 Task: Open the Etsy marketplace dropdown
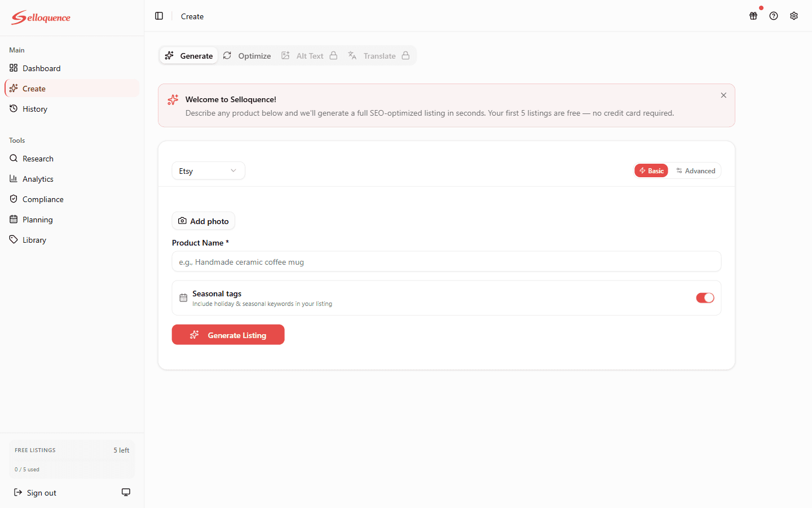pos(208,170)
